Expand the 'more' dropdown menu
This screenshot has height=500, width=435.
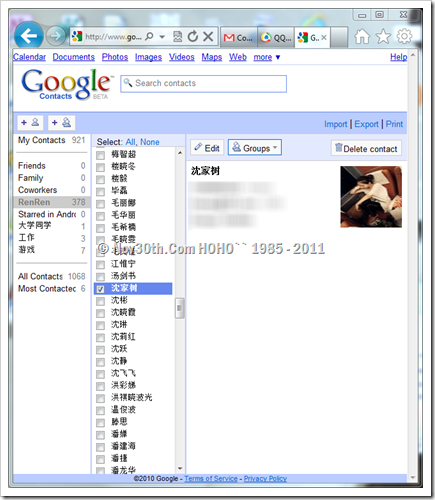267,57
